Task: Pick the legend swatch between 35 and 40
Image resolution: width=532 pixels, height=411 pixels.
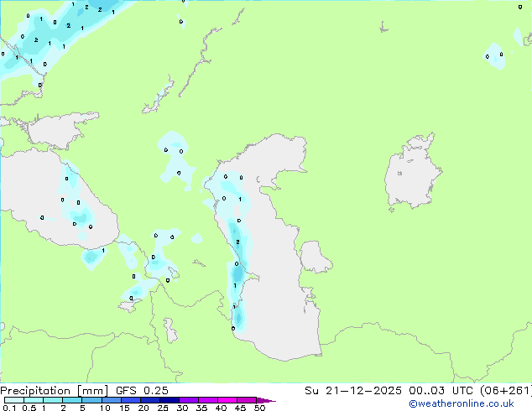Action: point(208,400)
